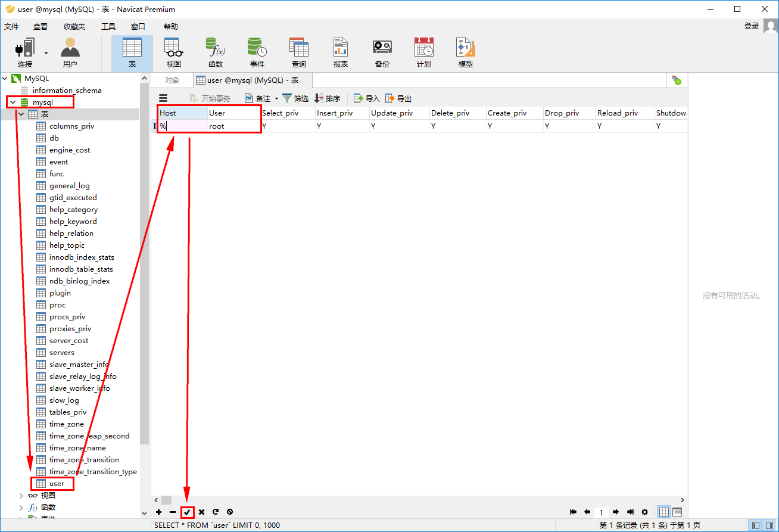Click the 筛选 (Filter) button
This screenshot has height=532, width=779.
(296, 99)
